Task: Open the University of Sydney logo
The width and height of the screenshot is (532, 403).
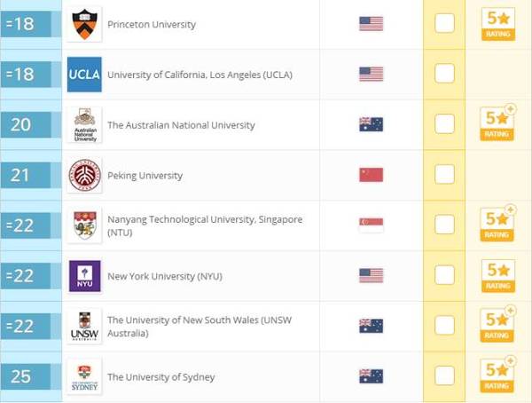Action: [84, 376]
